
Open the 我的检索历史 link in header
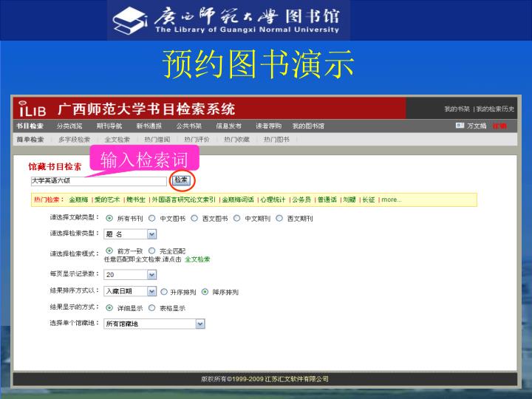point(495,109)
